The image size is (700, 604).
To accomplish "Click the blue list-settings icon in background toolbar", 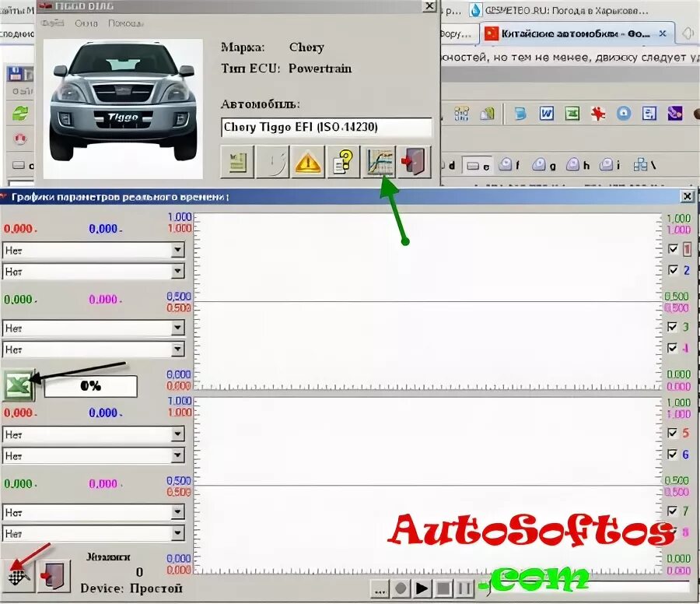I will tap(649, 114).
